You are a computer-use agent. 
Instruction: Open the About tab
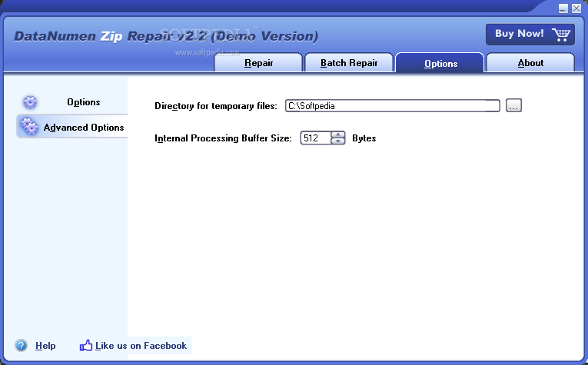530,63
